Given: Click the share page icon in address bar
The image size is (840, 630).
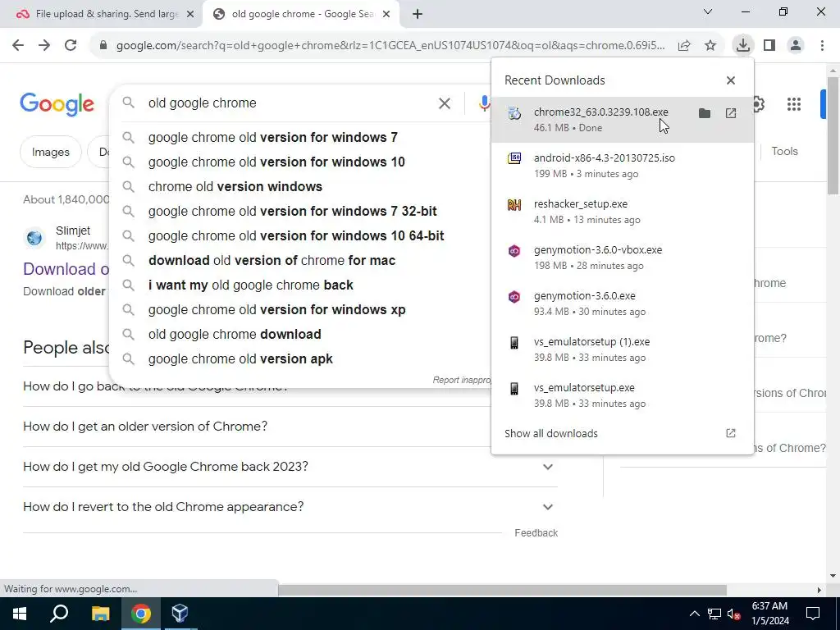Looking at the screenshot, I should point(684,46).
